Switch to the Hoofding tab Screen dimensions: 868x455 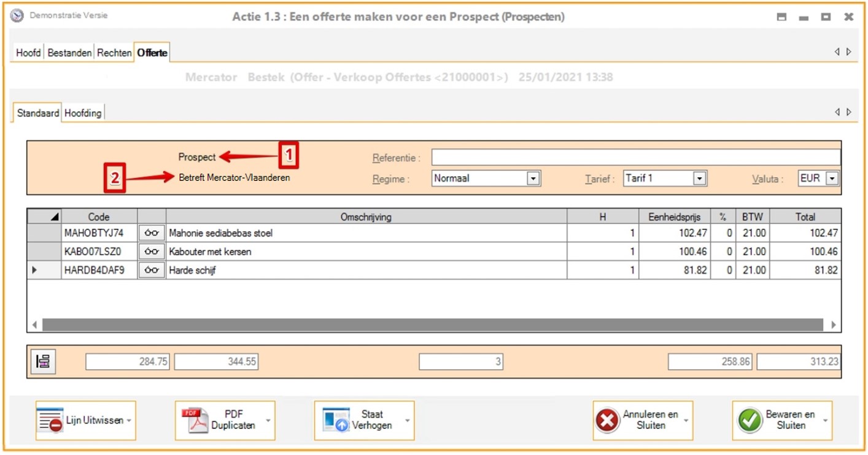[x=83, y=113]
